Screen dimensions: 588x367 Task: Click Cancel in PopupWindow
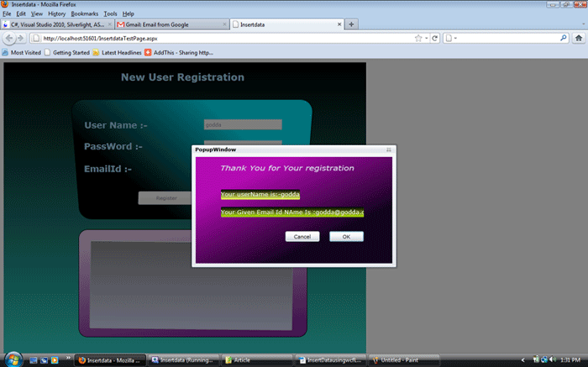click(x=302, y=237)
